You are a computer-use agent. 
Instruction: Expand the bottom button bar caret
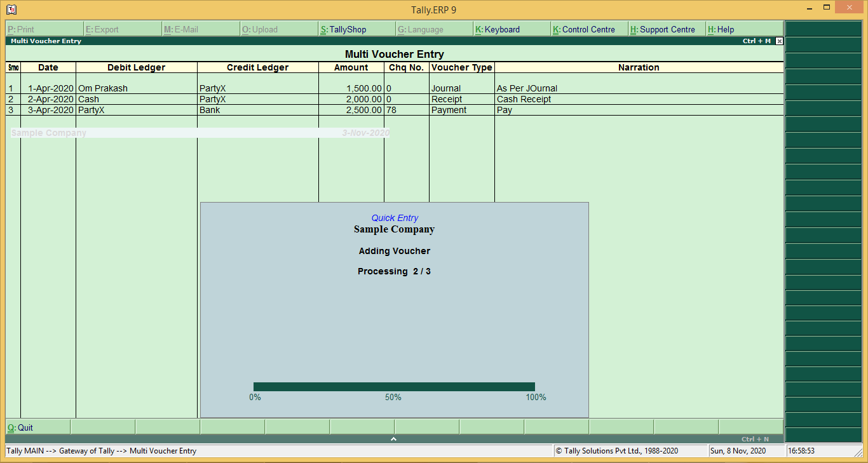[393, 438]
